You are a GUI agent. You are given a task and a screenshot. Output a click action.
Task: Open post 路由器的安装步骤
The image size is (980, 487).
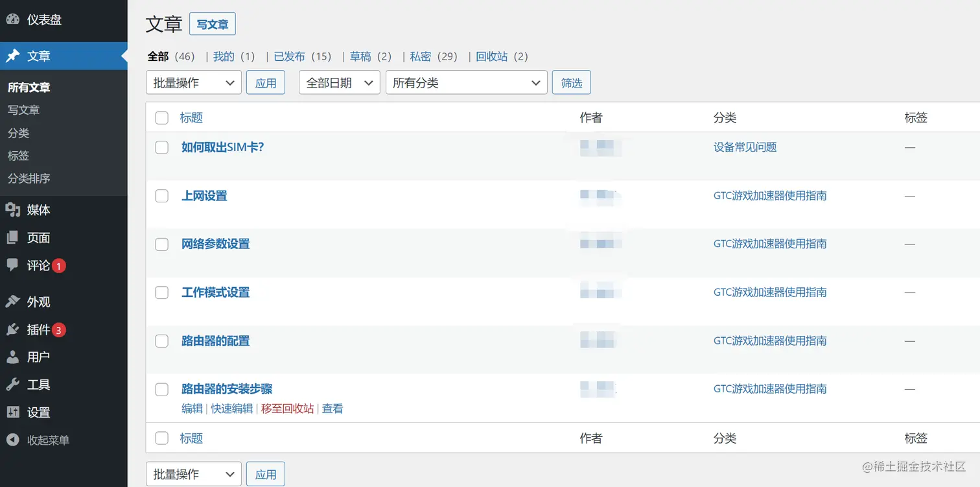coord(227,389)
